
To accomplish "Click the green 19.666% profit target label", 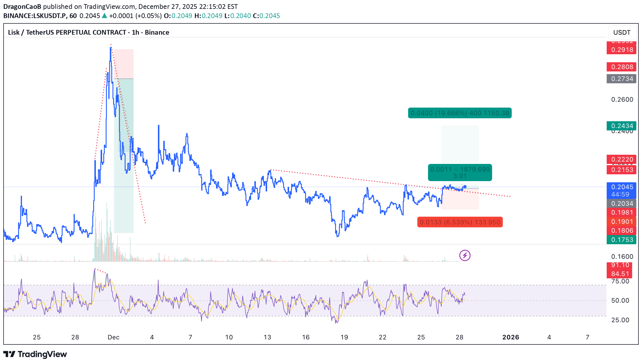I will 459,113.
